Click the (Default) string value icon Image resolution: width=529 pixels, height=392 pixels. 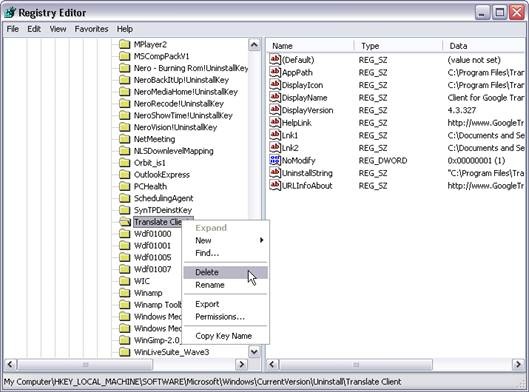click(x=275, y=59)
